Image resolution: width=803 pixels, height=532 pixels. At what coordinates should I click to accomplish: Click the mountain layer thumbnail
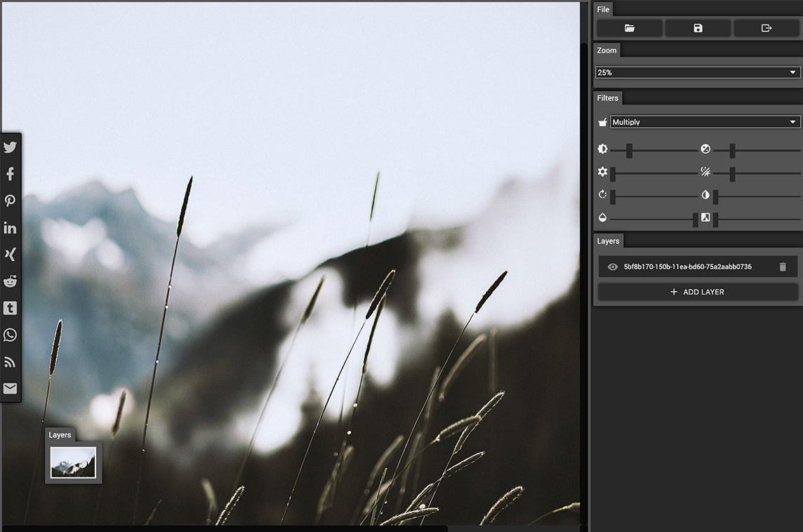[73, 462]
